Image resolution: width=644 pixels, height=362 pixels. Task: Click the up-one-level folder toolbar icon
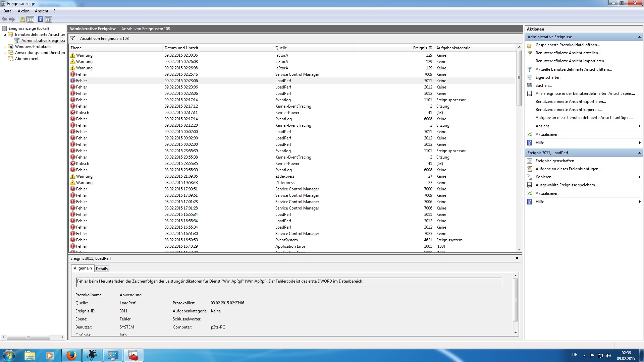coord(22,19)
